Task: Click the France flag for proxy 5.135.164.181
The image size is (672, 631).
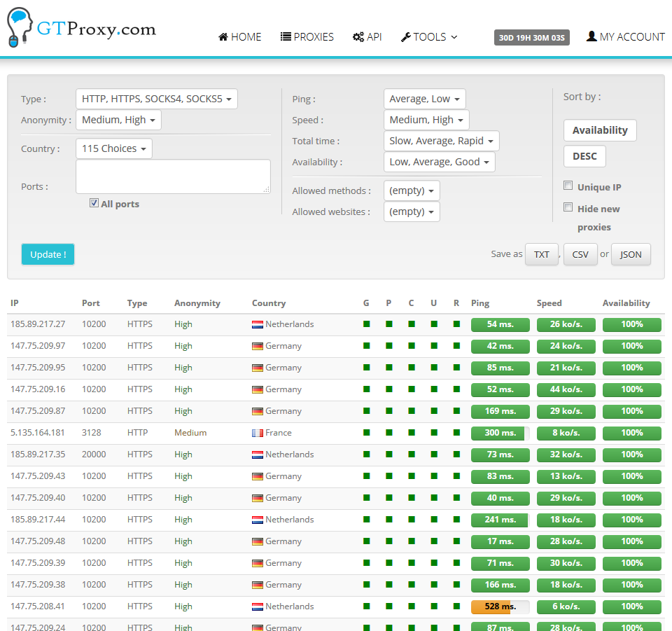Action: click(258, 432)
